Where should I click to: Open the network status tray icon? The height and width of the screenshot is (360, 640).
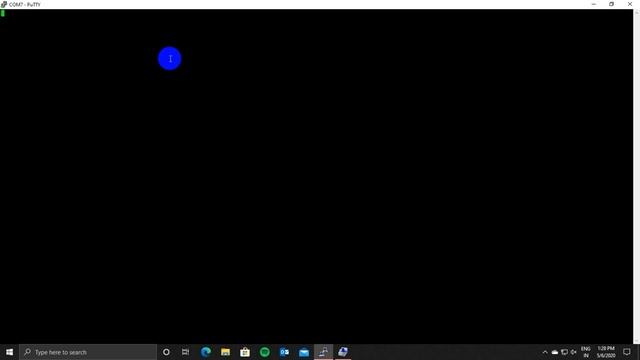(x=564, y=352)
